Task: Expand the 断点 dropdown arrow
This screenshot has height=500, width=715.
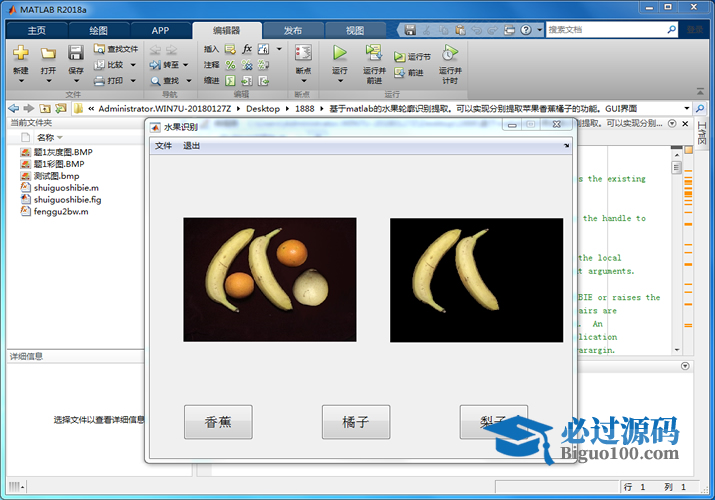Action: coord(303,81)
